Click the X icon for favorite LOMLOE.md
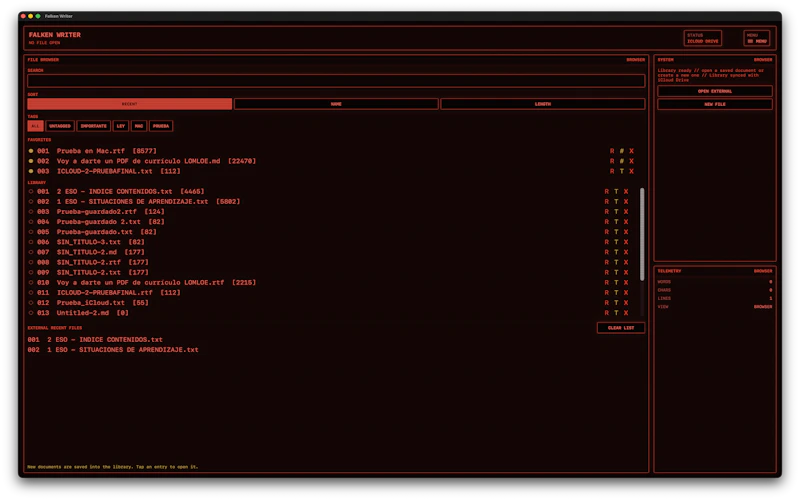 pos(631,161)
